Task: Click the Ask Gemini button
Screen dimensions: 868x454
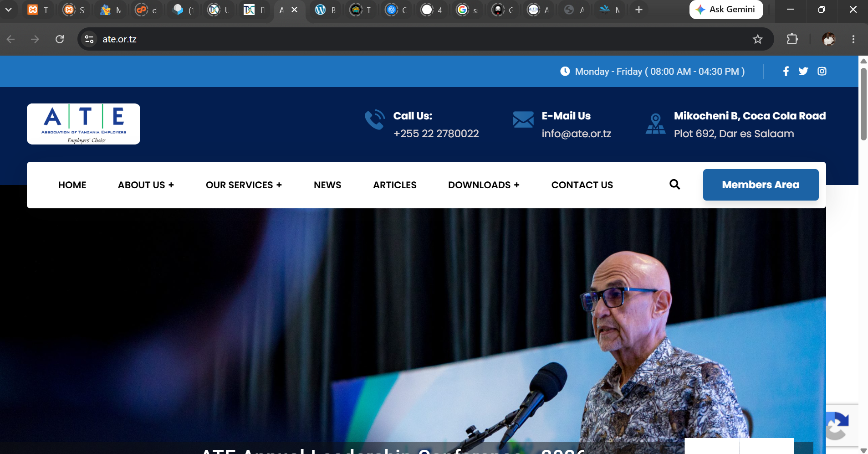Action: (726, 10)
